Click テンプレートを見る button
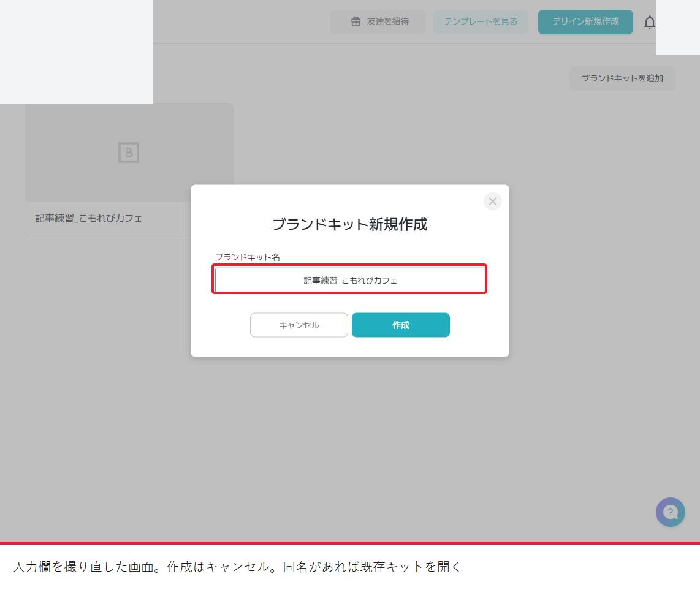Image resolution: width=700 pixels, height=590 pixels. pyautogui.click(x=481, y=22)
